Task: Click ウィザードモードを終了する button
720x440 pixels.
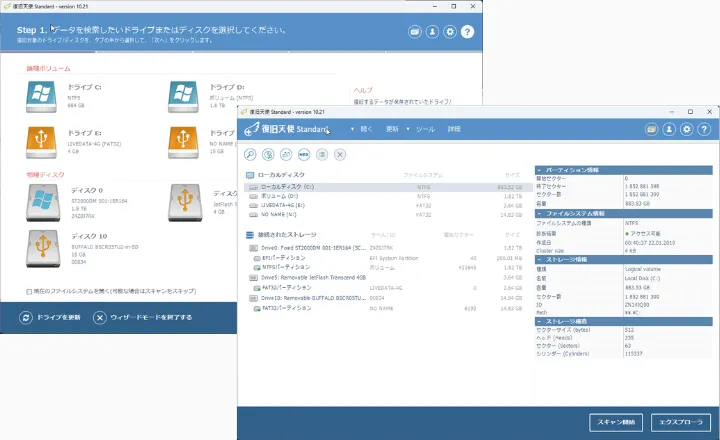Action: tap(142, 317)
